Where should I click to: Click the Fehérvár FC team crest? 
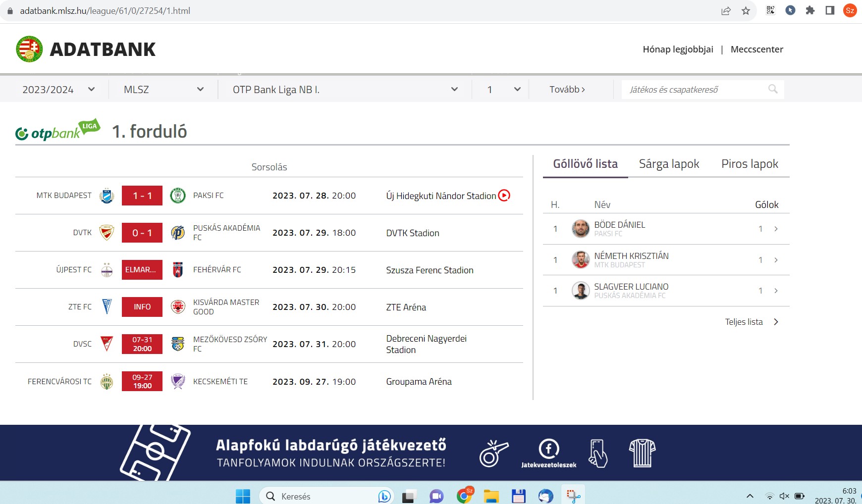click(178, 270)
